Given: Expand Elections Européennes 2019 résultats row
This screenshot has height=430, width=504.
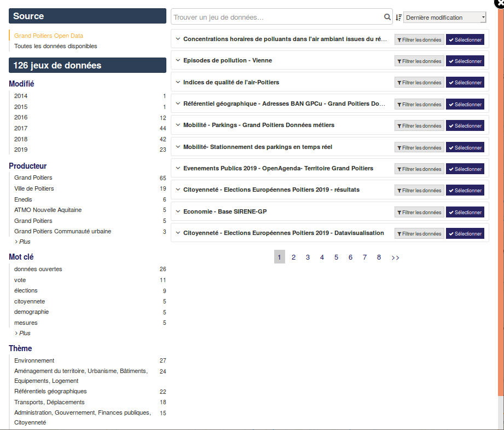Looking at the screenshot, I should click(x=178, y=190).
